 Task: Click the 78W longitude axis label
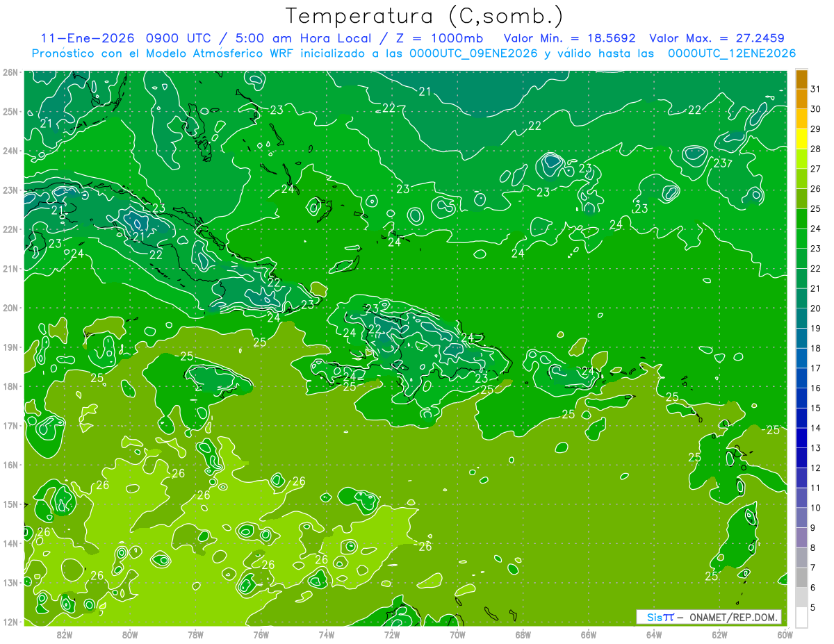pos(195,635)
